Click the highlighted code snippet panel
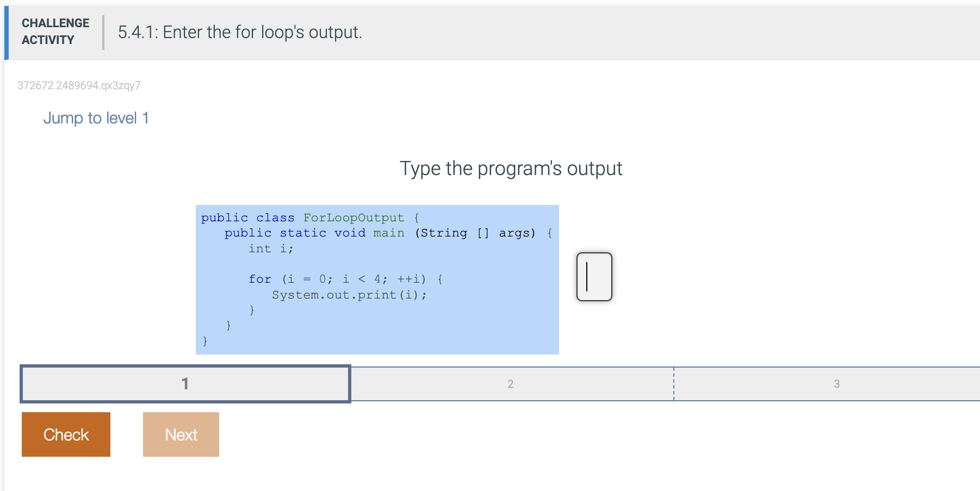 (x=377, y=279)
